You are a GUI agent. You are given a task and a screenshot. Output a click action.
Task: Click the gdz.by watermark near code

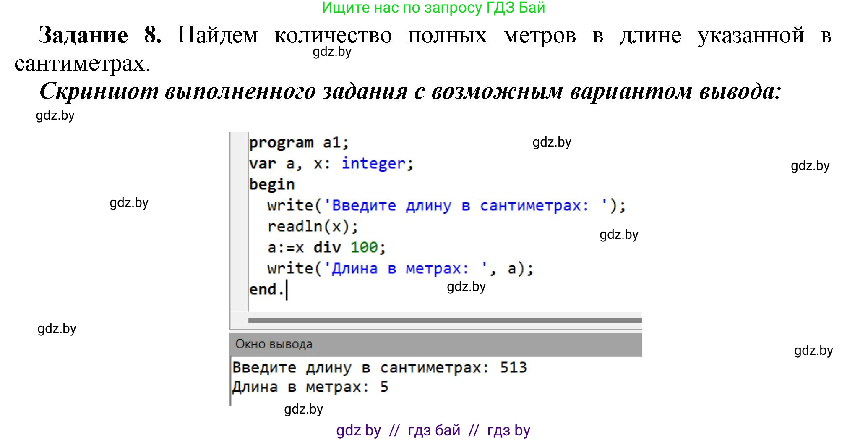click(551, 143)
